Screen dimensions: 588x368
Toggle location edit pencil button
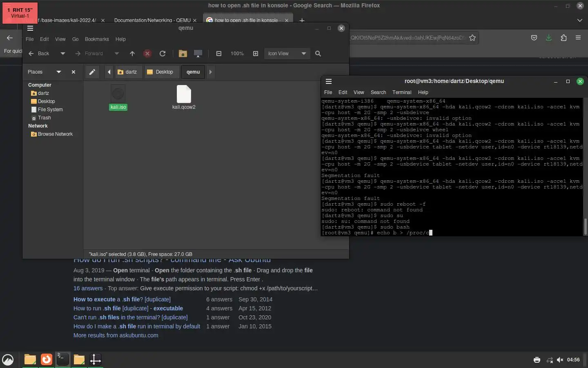point(92,72)
